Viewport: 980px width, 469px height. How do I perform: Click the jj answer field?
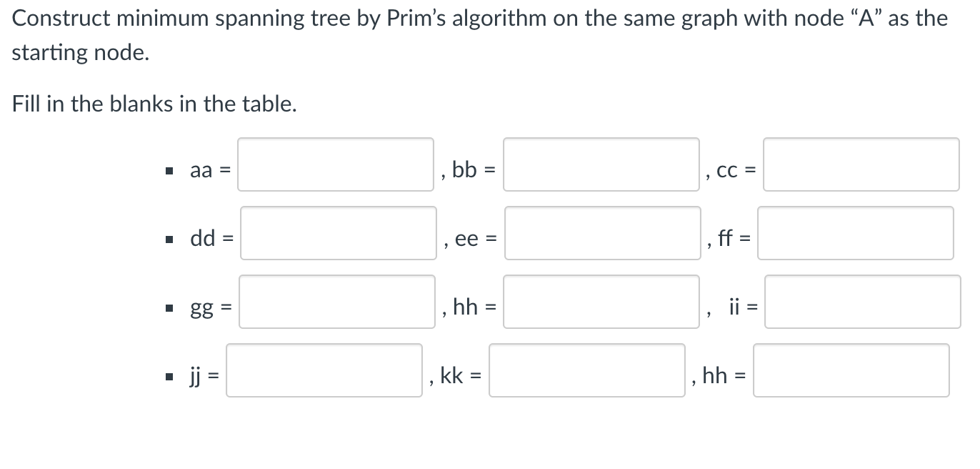(324, 371)
